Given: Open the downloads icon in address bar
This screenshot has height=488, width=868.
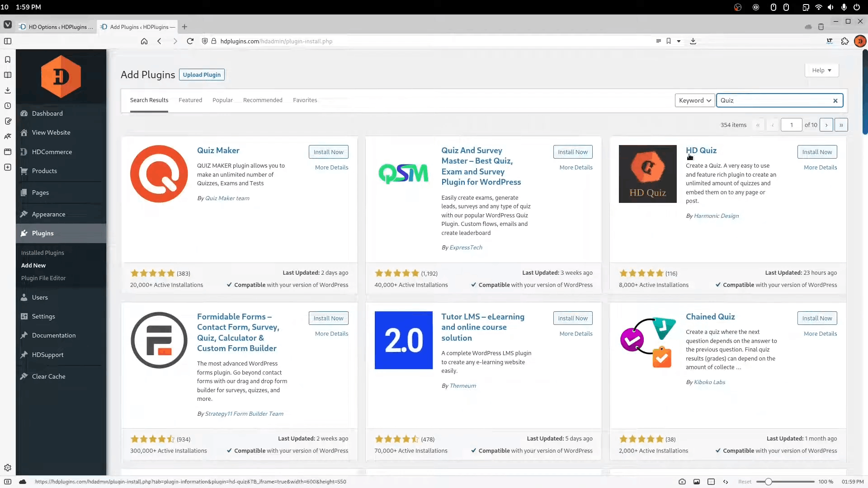Looking at the screenshot, I should click(693, 41).
